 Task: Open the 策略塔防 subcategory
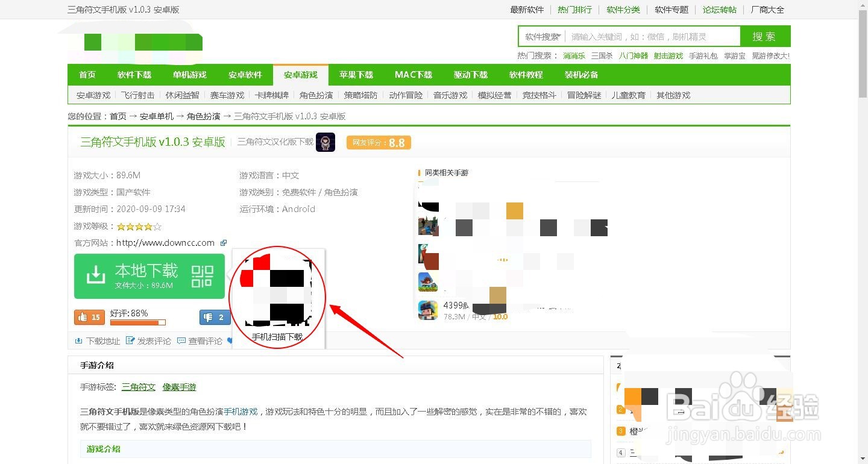(361, 95)
